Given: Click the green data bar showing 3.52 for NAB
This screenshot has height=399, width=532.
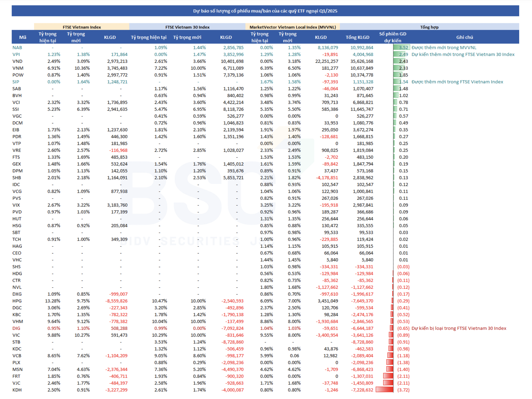Looking at the screenshot, I should coord(401,48).
